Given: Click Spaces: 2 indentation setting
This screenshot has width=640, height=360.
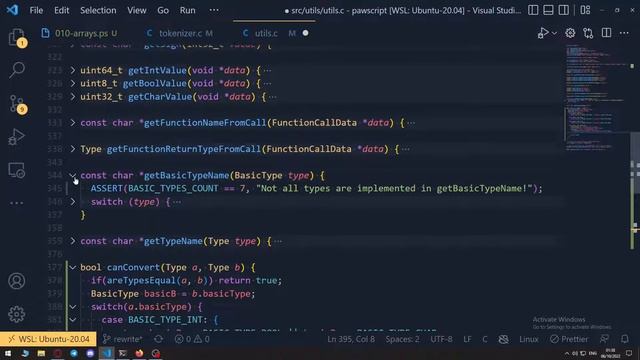Looking at the screenshot, I should tap(402, 339).
